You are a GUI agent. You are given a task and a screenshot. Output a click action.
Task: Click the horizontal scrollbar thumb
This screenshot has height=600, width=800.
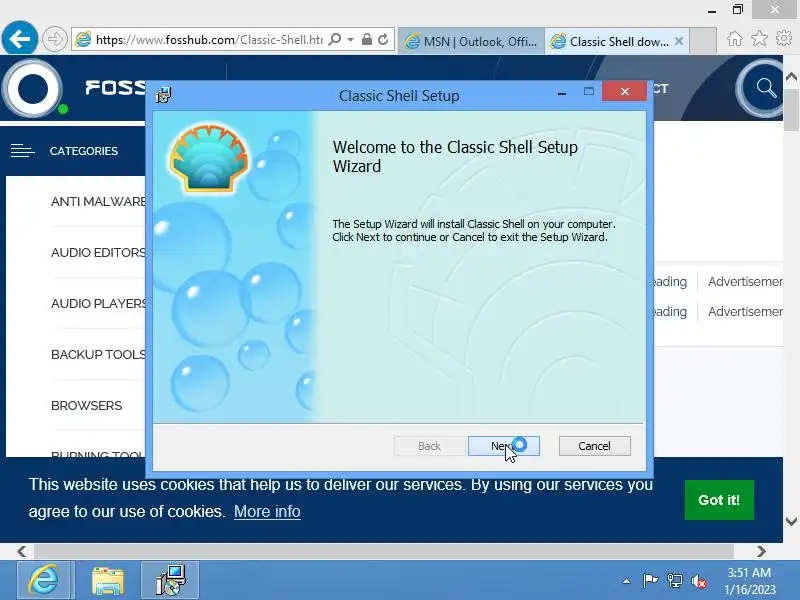(x=384, y=552)
